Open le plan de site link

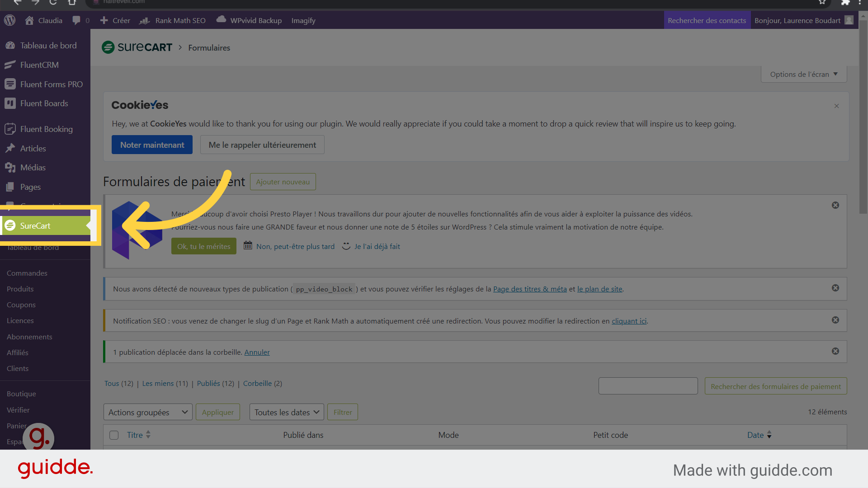(600, 289)
